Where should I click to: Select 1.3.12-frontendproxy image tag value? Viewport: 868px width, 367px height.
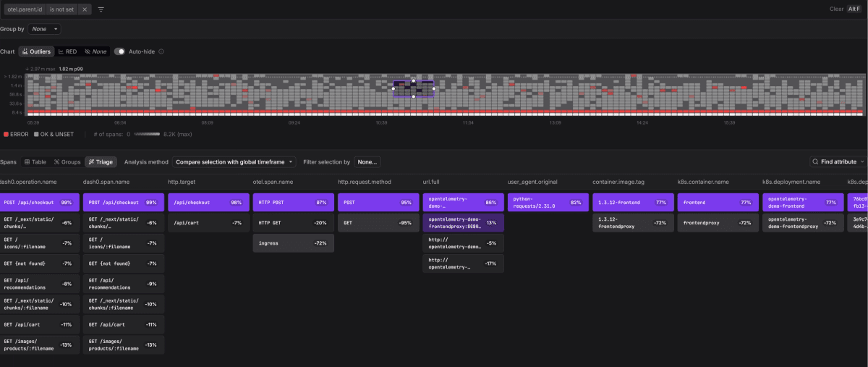(633, 223)
